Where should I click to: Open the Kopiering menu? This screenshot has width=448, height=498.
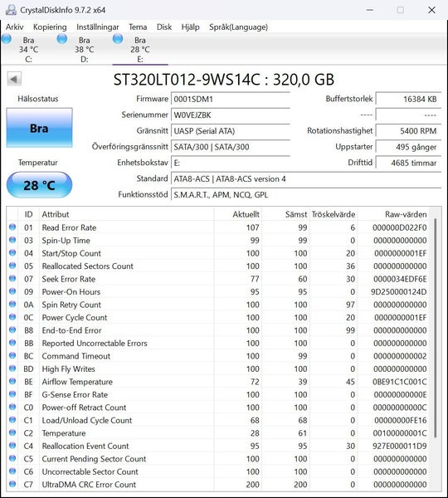(50, 27)
